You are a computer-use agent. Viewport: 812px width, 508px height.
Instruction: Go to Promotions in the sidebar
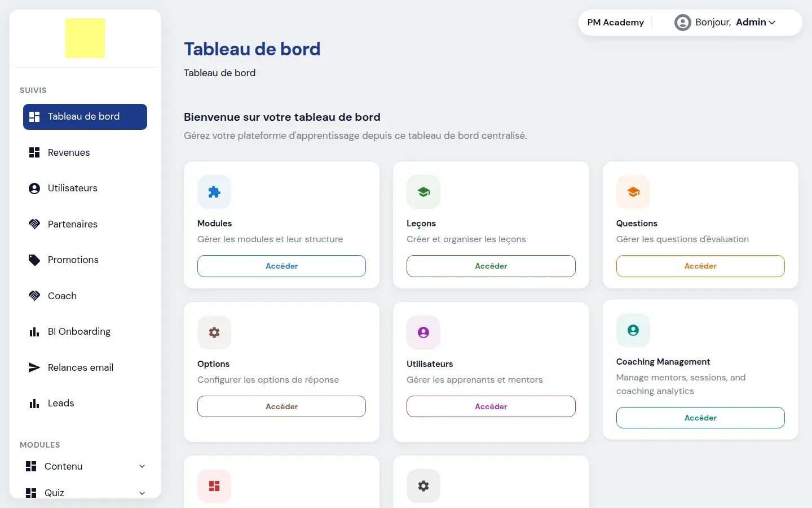coord(85,260)
